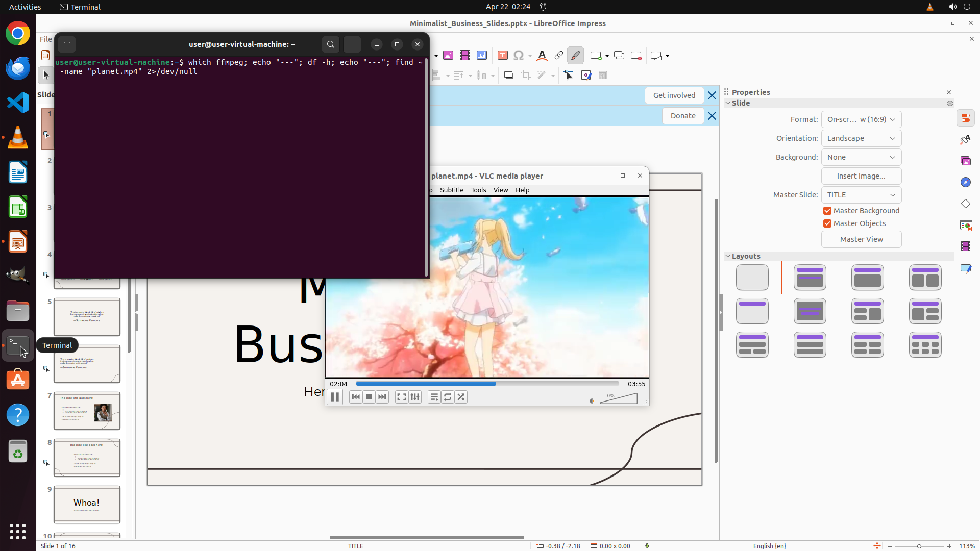
Task: Open terminal search icon
Action: [331, 44]
